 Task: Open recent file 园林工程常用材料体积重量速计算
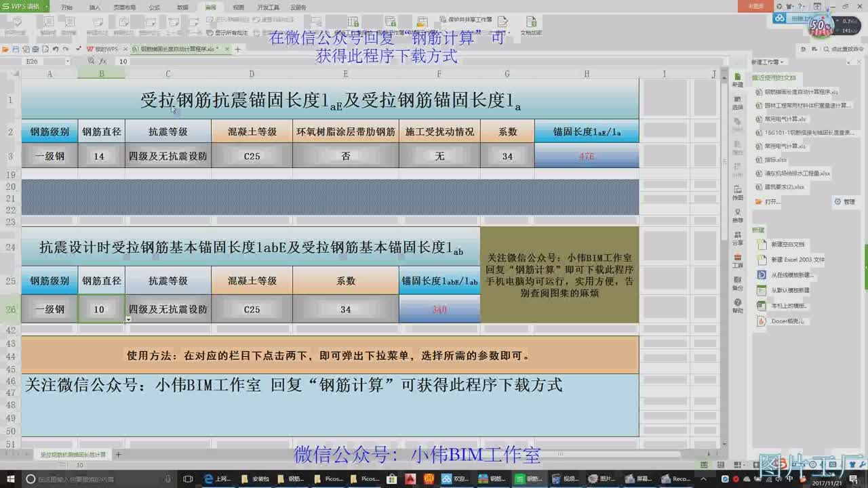tap(802, 105)
